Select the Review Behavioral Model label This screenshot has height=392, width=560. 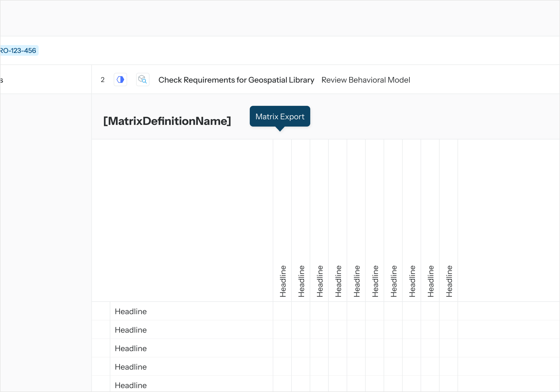tap(365, 80)
